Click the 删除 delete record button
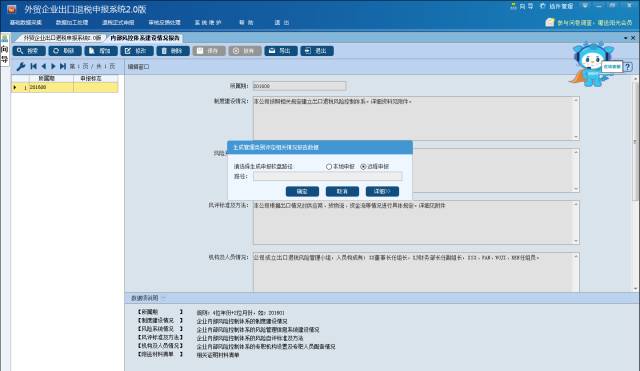This screenshot has height=371, width=640. [173, 51]
